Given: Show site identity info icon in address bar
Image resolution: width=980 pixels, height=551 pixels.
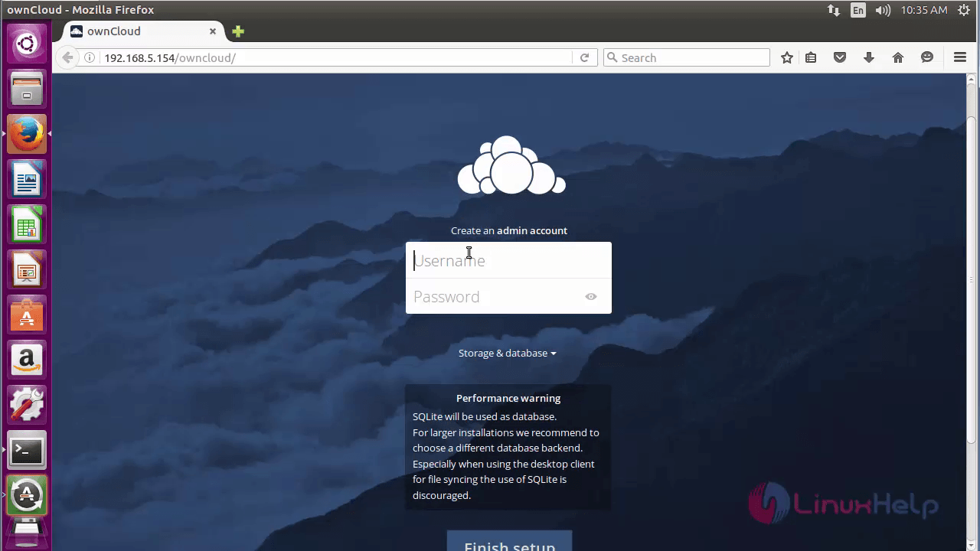Looking at the screenshot, I should [90, 57].
